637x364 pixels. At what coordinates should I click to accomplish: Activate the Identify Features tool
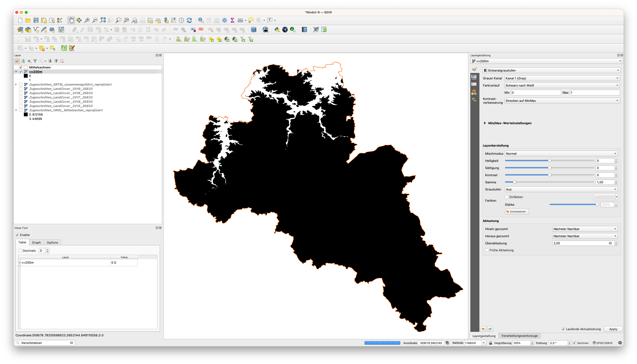201,20
